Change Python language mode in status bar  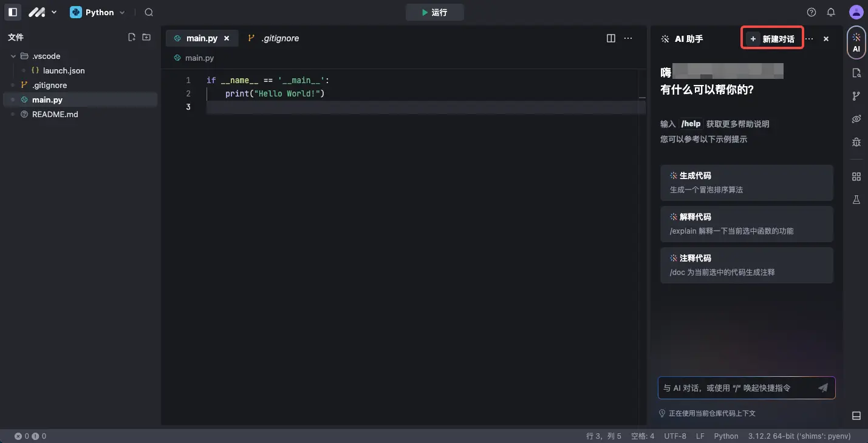pyautogui.click(x=726, y=436)
